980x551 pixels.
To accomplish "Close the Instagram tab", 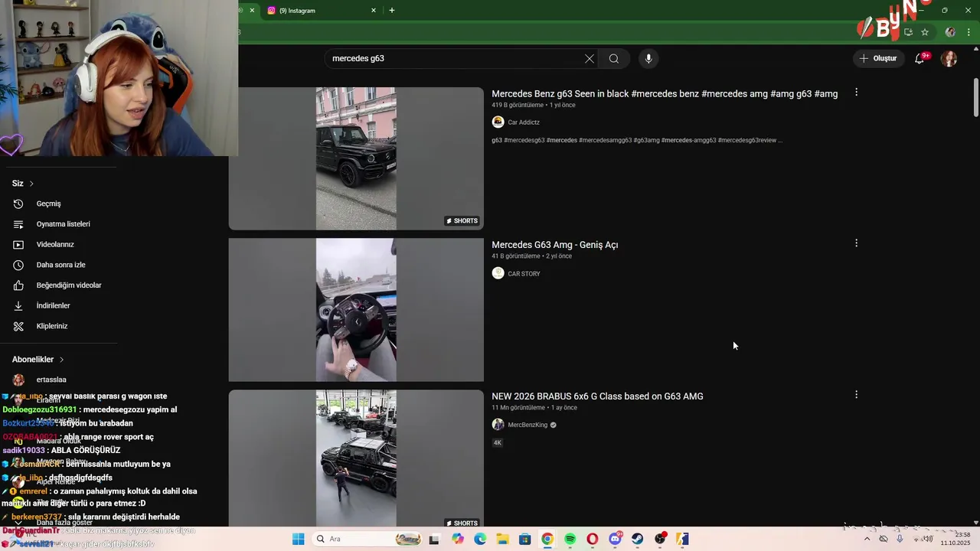I will coord(374,11).
